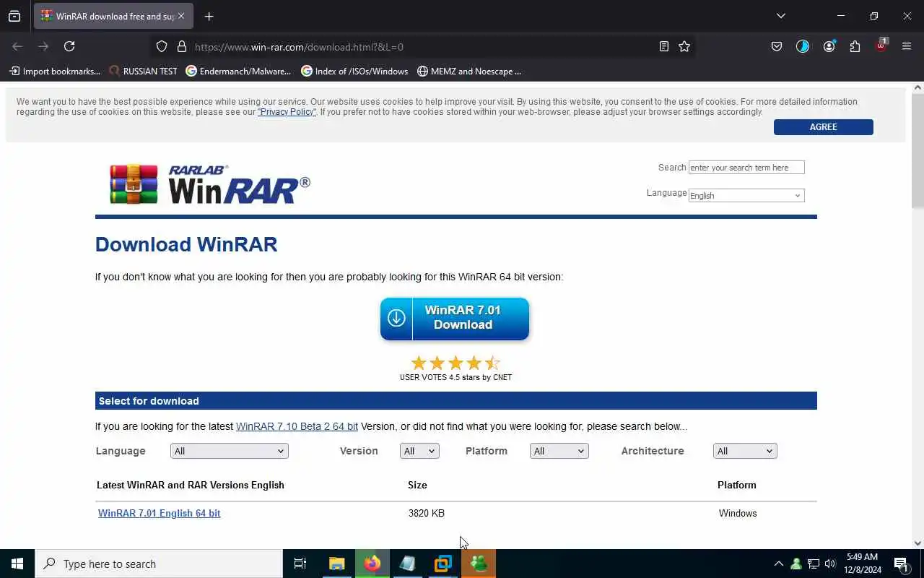Close the WinRAR download tab

(x=181, y=16)
